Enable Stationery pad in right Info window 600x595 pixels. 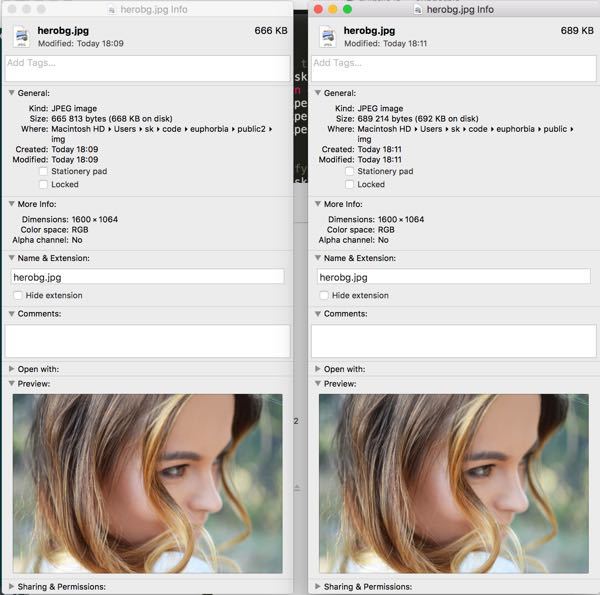click(x=349, y=171)
